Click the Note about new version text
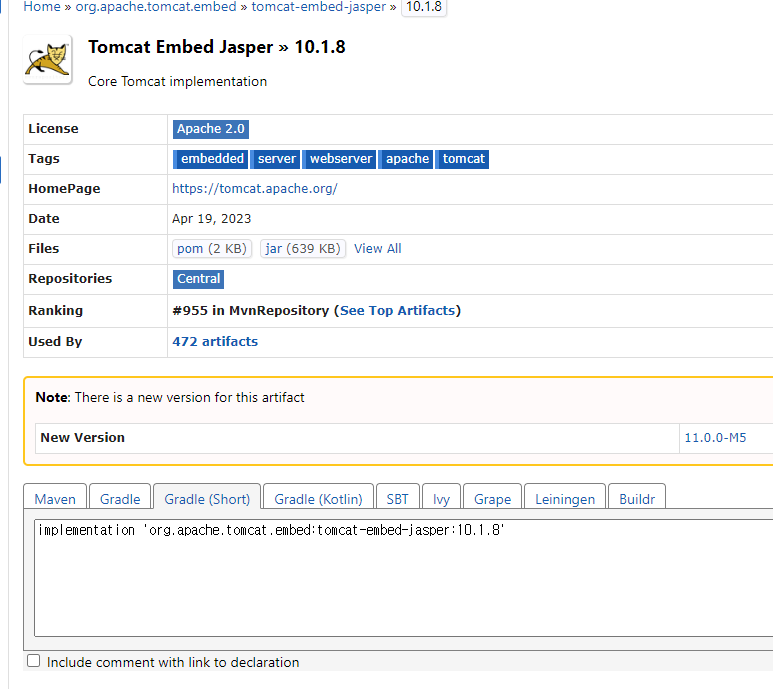 pos(170,397)
